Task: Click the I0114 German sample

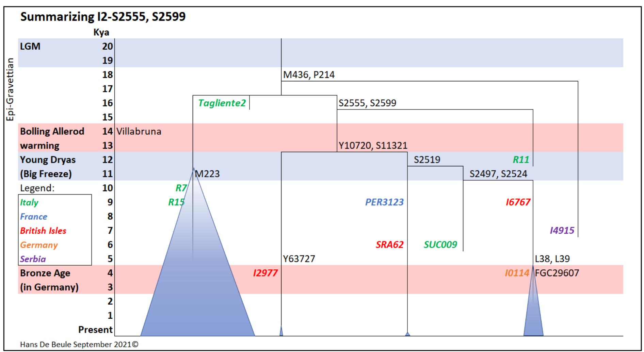Action: point(517,273)
